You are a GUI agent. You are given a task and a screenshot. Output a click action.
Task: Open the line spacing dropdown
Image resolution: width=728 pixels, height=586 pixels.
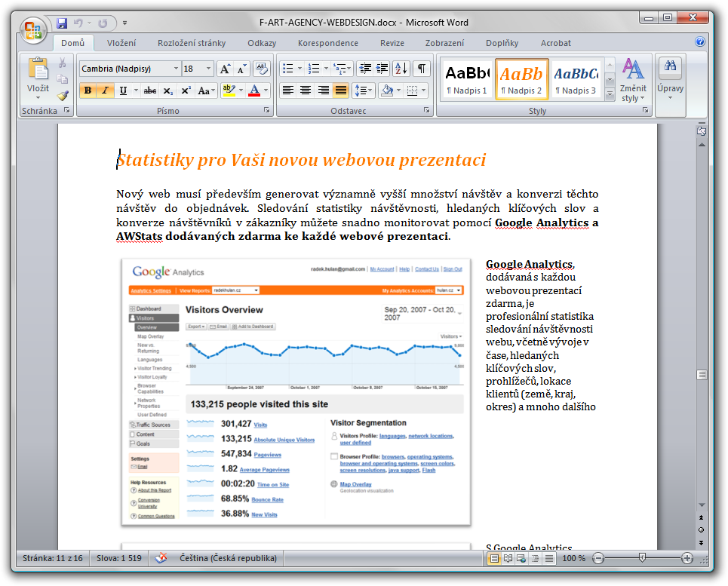coord(364,91)
